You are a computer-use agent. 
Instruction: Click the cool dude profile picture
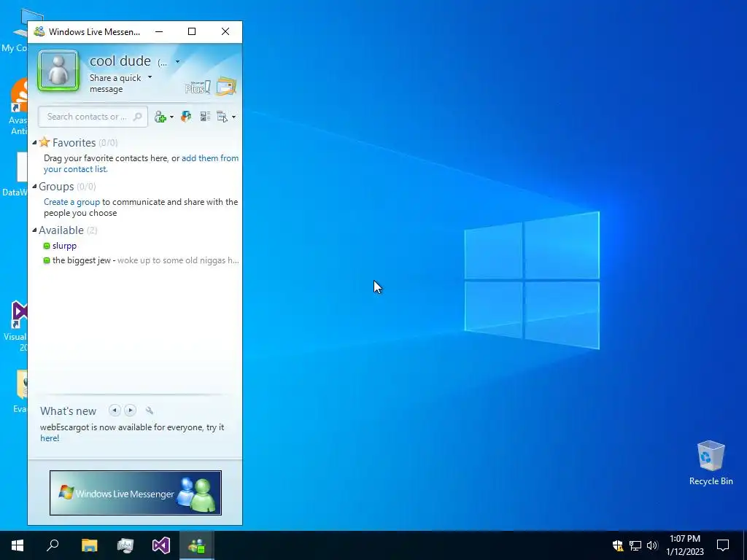pos(58,71)
